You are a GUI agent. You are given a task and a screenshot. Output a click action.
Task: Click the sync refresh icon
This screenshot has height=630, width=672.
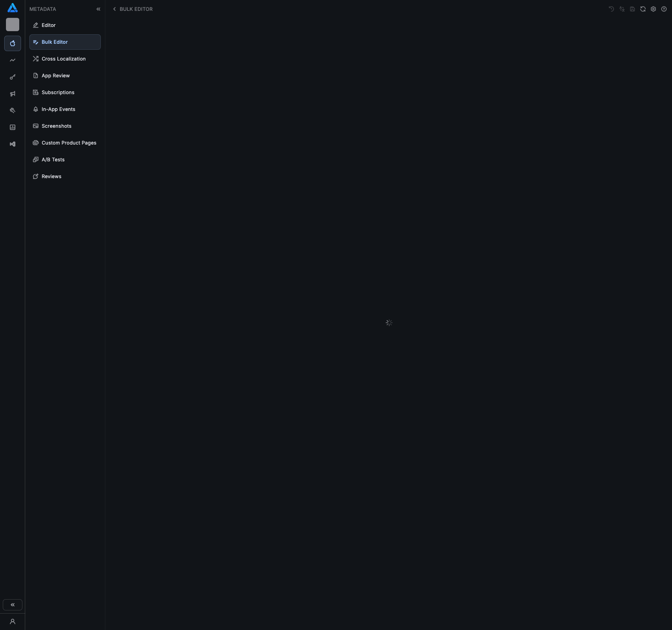tap(643, 9)
